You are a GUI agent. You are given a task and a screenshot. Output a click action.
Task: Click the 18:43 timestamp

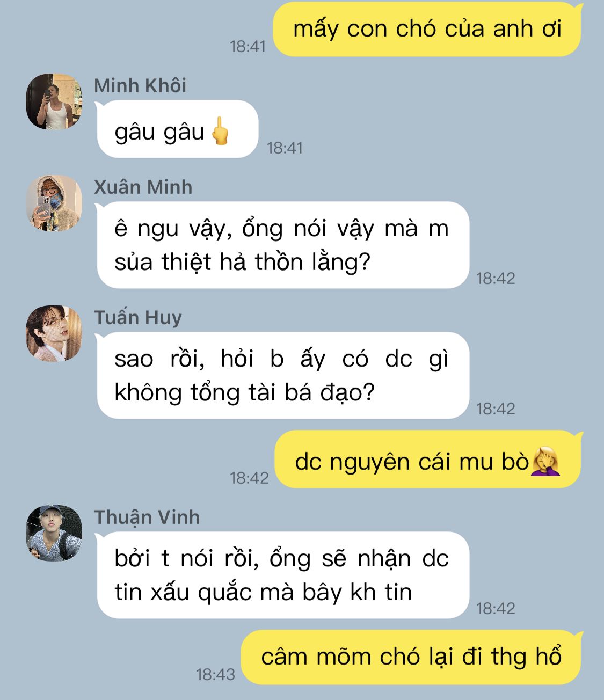coord(215,674)
